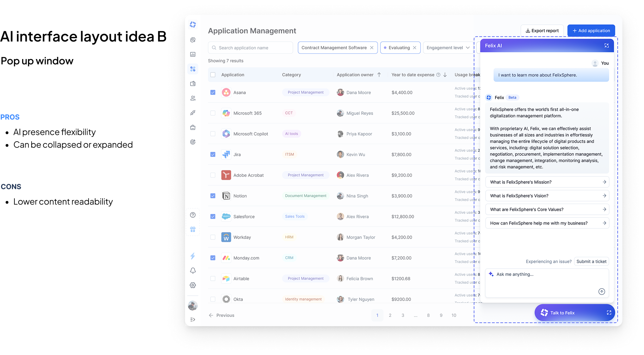Focus the Search application name field
The width and height of the screenshot is (644, 355).
[x=250, y=48]
